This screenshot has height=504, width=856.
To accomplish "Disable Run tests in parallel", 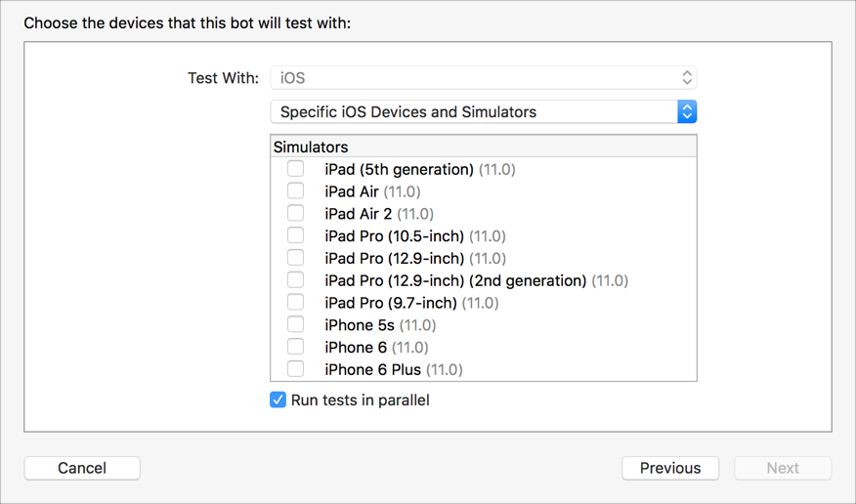I will tap(278, 399).
